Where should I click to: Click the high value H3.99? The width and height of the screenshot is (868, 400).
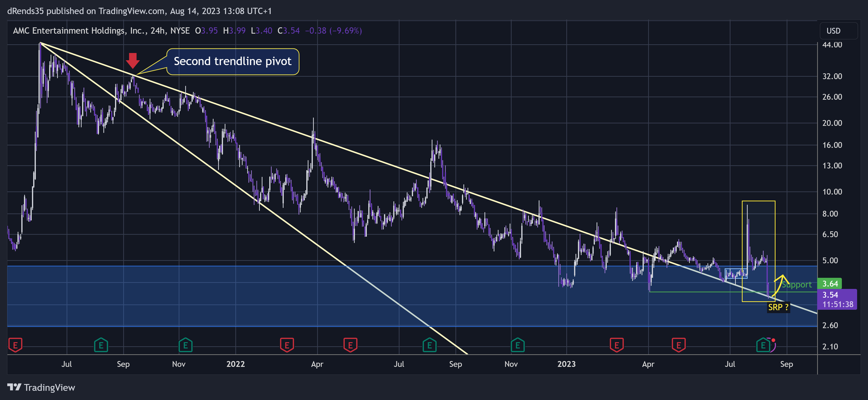pyautogui.click(x=234, y=31)
